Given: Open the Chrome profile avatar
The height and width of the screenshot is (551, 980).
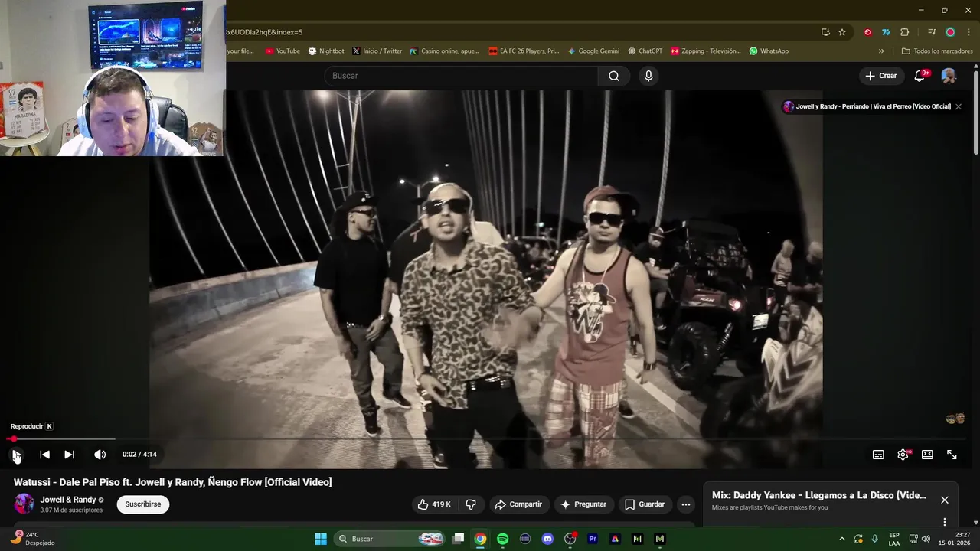Looking at the screenshot, I should click(950, 32).
